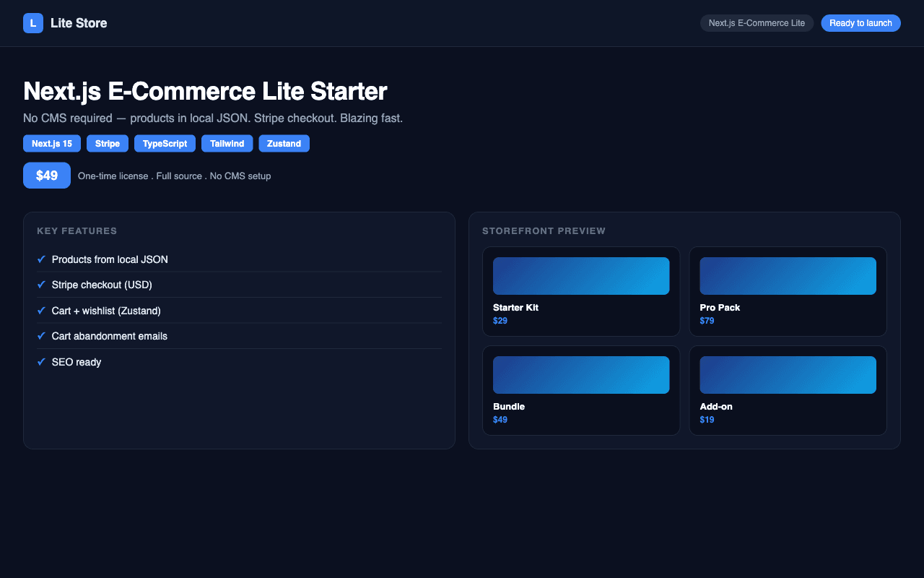
Task: Select the "Cart abandonment emails" text
Action: click(110, 336)
